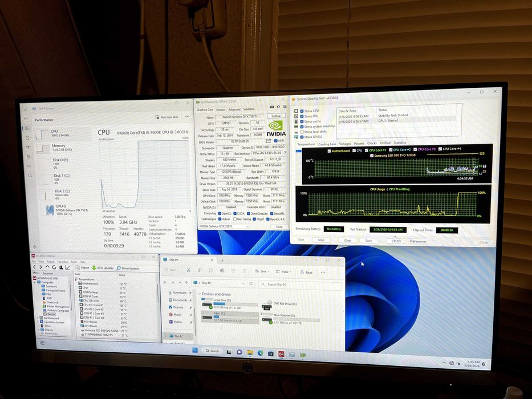Screen dimensions: 532x399
Task: Click Stop button in stability test
Action: click(x=321, y=240)
